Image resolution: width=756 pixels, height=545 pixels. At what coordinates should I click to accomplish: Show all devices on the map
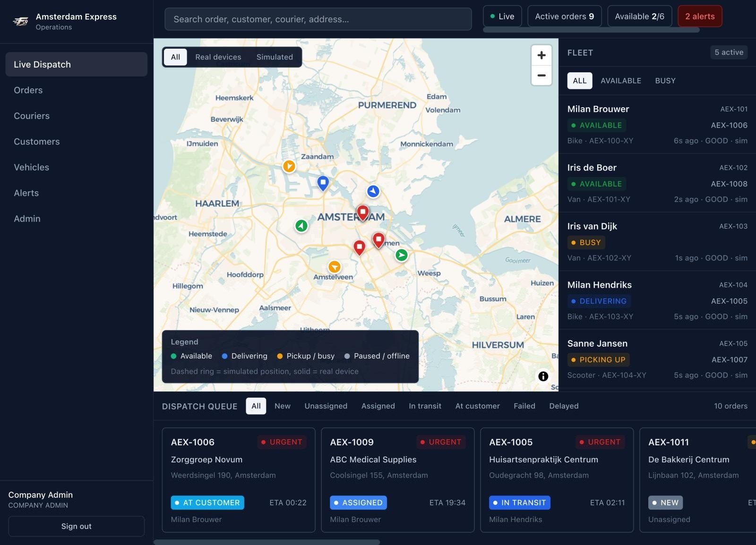pos(175,57)
